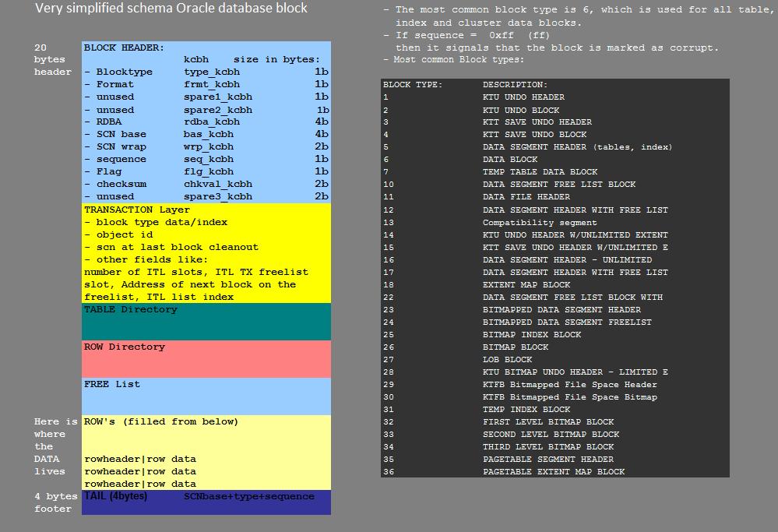Select the blue FREE List section

(206, 396)
